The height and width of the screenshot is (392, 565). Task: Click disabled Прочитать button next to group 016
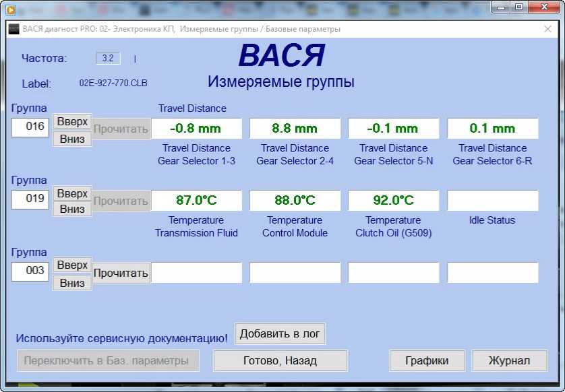(121, 129)
